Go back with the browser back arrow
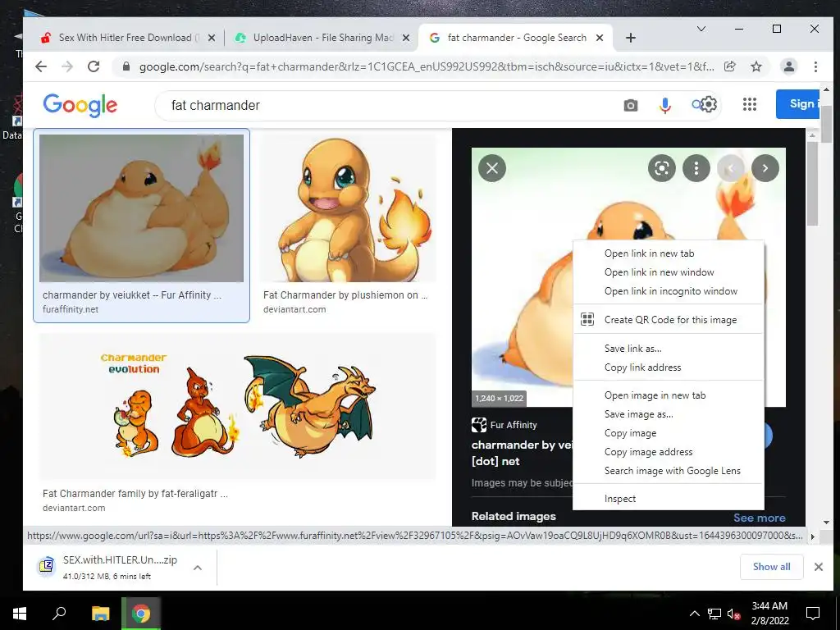The height and width of the screenshot is (630, 840). [x=41, y=66]
